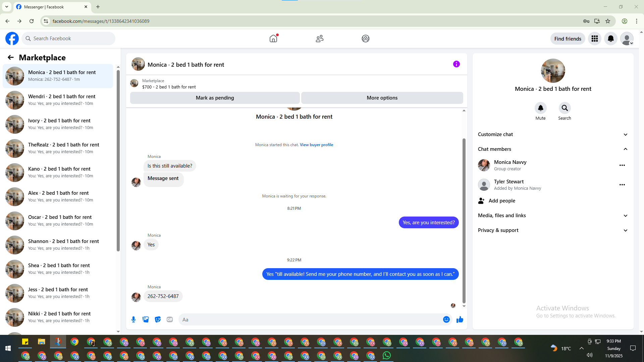Open the tab search dropdown arrow
Viewport: 644px width, 362px height.
click(7, 7)
